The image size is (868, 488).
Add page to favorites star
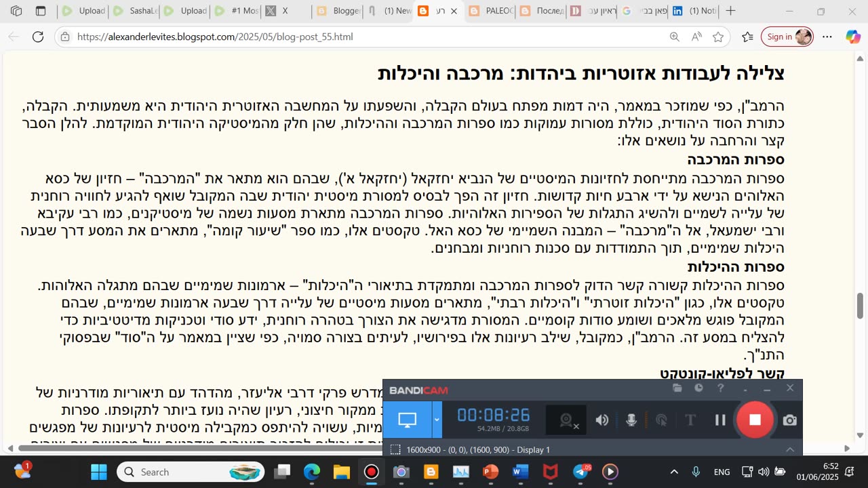pyautogui.click(x=718, y=37)
